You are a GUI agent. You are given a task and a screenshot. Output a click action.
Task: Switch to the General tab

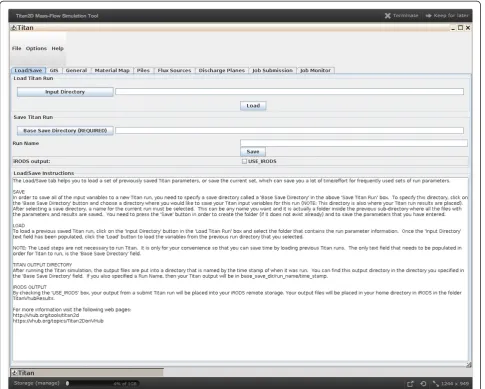point(76,70)
